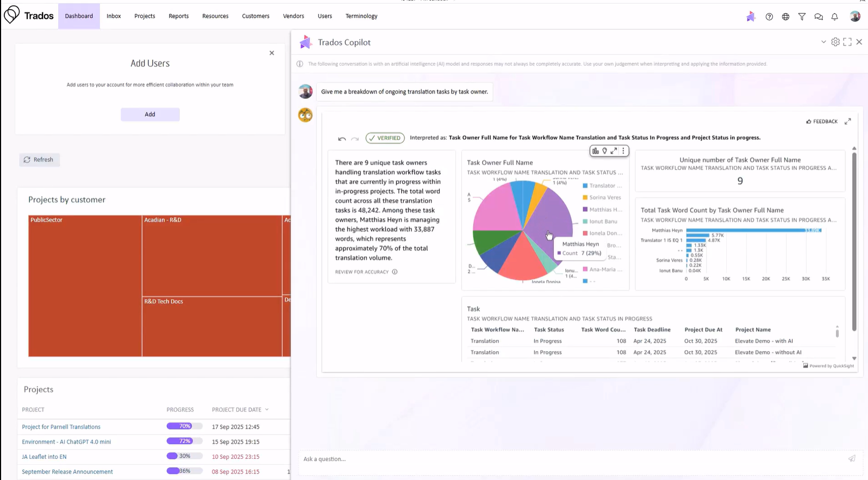Screen dimensions: 868x480
Task: Maximize the Task Owner Full Name chart
Action: tap(614, 151)
